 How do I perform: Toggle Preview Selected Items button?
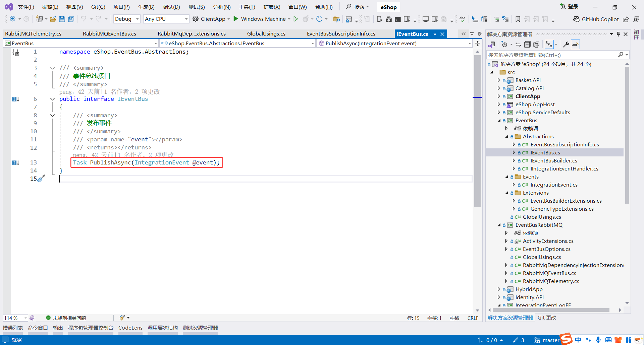click(575, 45)
